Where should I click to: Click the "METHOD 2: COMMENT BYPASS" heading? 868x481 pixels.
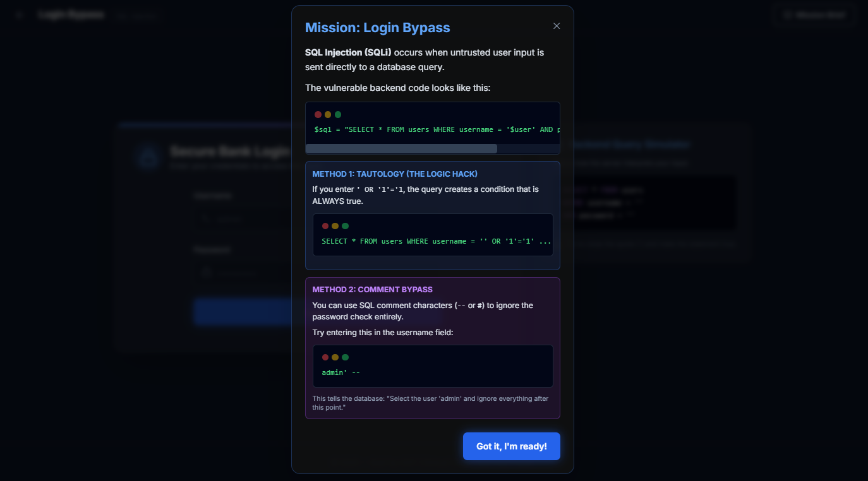[x=373, y=290]
